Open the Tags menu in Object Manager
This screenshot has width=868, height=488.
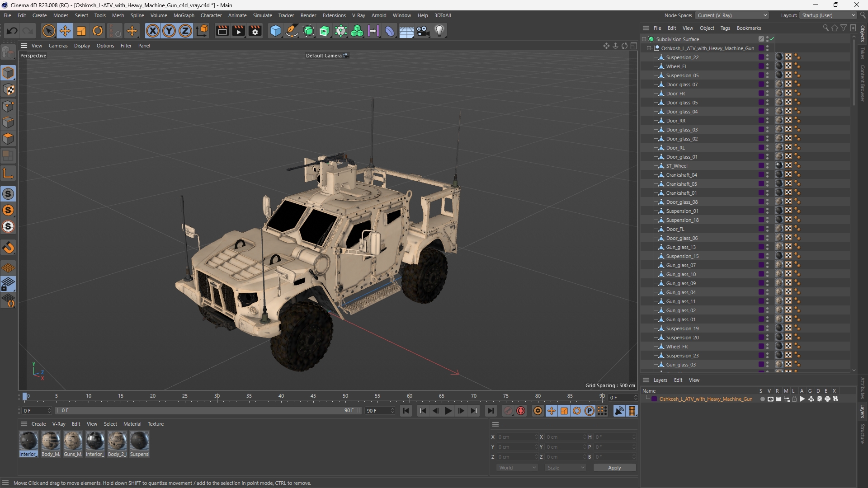[x=725, y=28]
